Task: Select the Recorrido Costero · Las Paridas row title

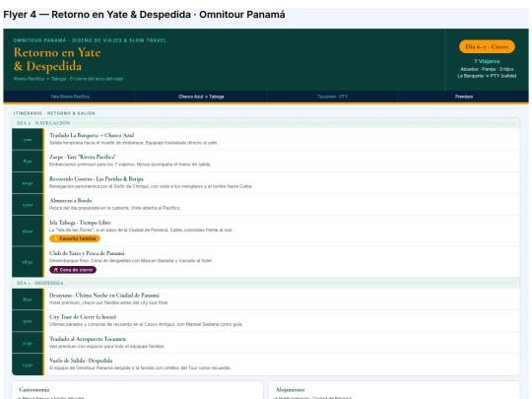Action: click(97, 178)
